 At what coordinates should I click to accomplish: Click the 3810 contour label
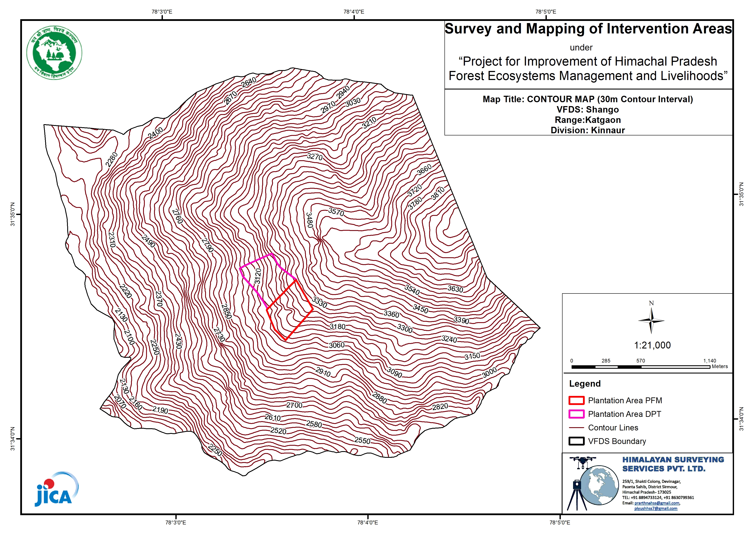click(438, 193)
